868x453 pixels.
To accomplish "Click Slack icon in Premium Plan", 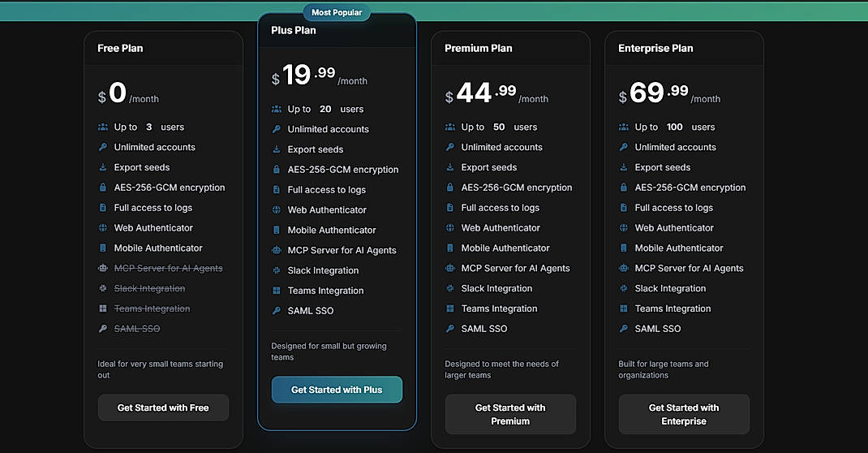I will point(450,288).
